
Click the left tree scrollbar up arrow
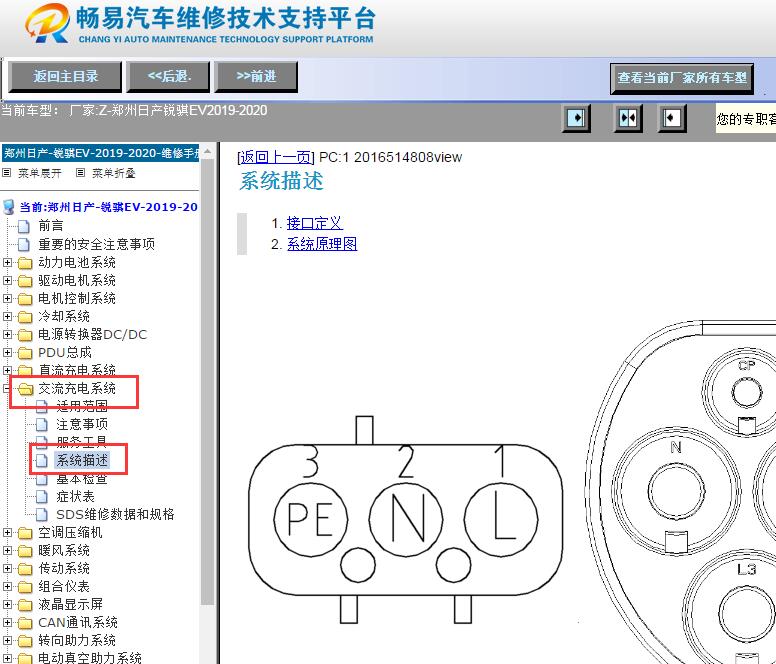207,151
